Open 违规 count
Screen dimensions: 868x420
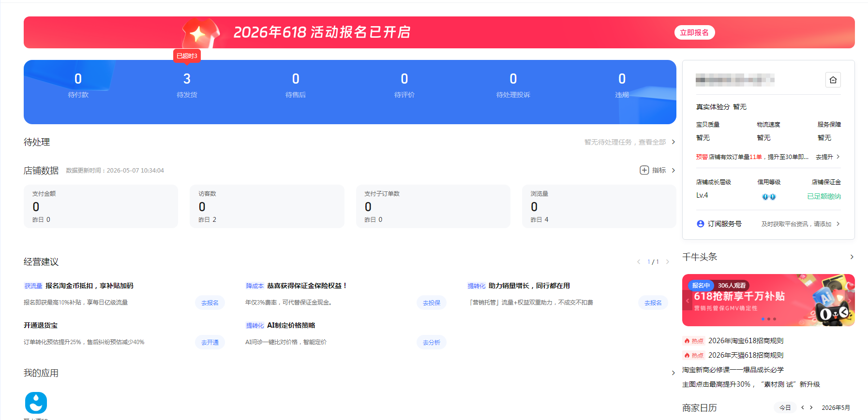pyautogui.click(x=622, y=85)
